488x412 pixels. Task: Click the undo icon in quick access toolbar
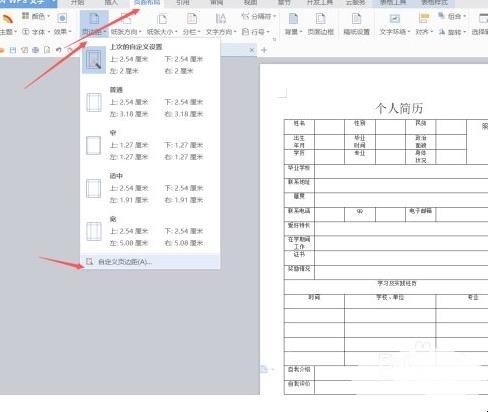pyautogui.click(x=59, y=50)
